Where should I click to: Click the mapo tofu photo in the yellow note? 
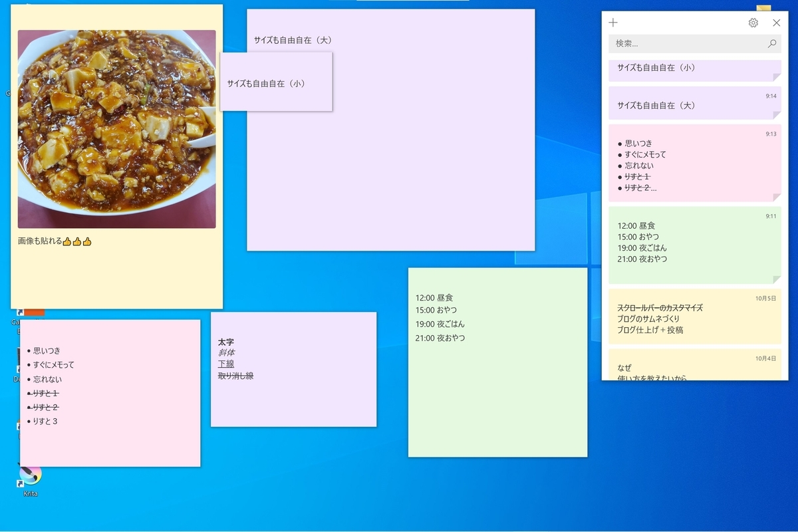[116, 130]
